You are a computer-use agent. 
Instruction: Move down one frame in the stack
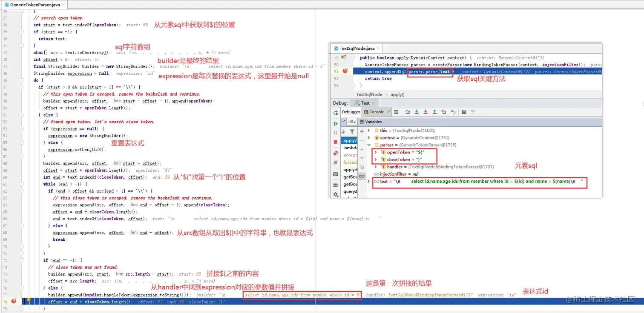[343, 132]
